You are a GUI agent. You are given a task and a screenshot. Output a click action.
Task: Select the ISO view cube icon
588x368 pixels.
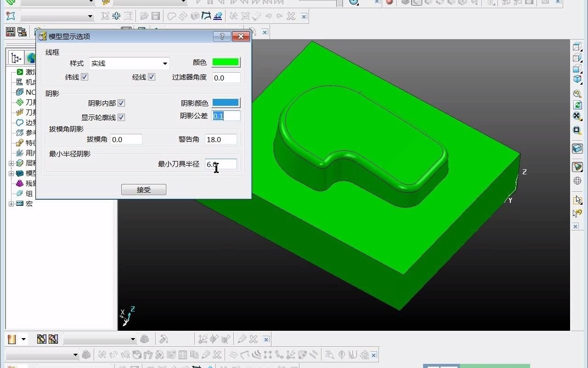tap(577, 46)
